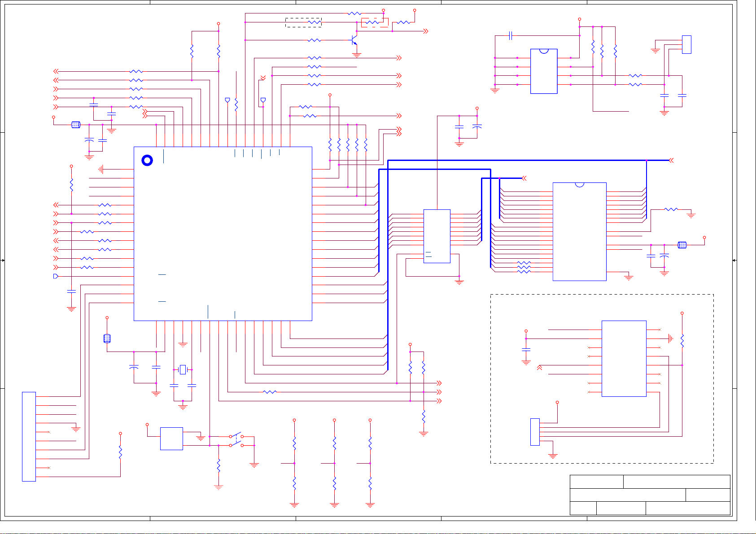Image resolution: width=756 pixels, height=534 pixels.
Task: Click the bus port arrow at the long blue bus end
Action: click(x=671, y=160)
